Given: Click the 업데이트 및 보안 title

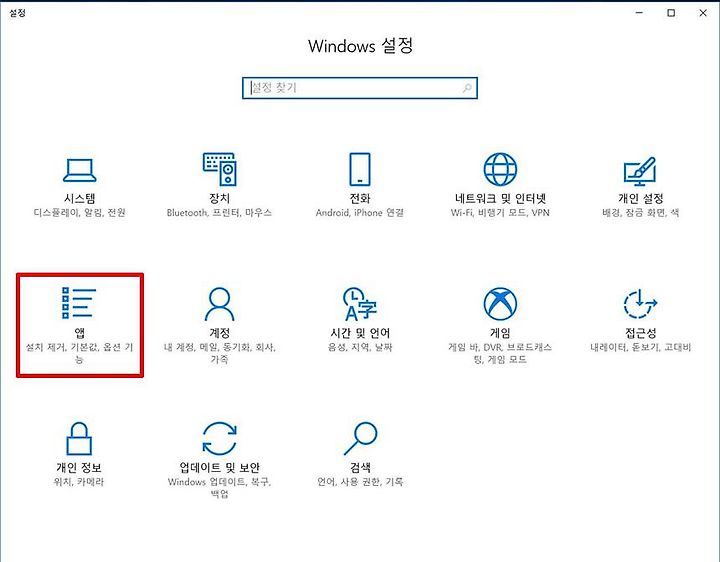Looking at the screenshot, I should pyautogui.click(x=219, y=467).
